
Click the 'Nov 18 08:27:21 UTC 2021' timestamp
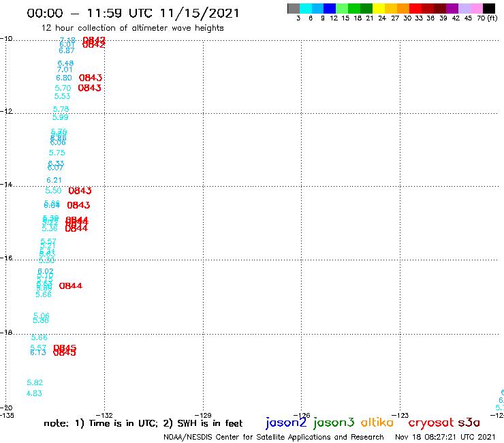(x=445, y=437)
